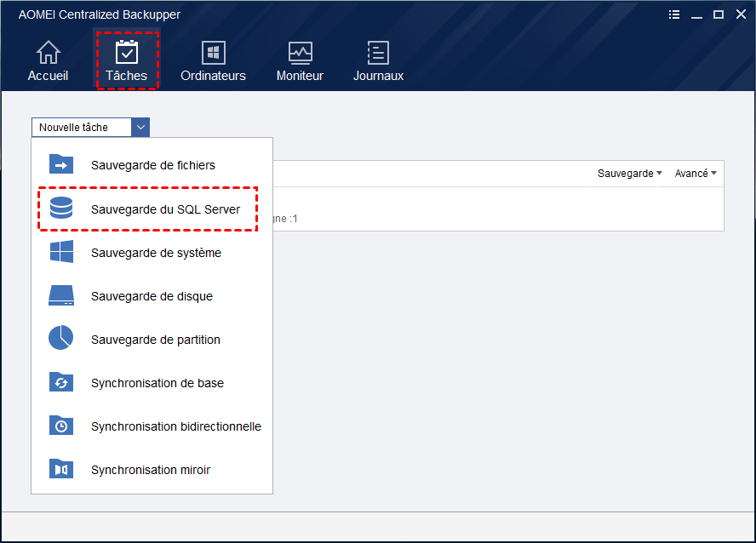Switch to the Journaux label

point(378,76)
